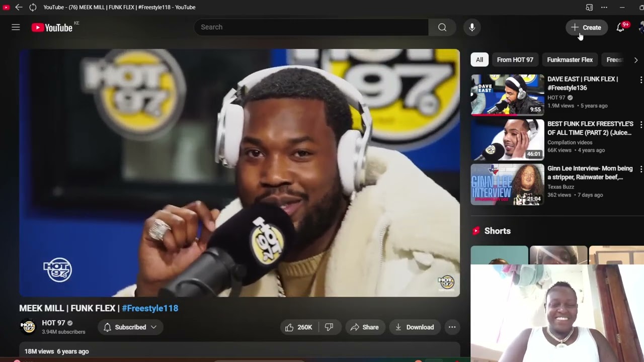This screenshot has width=644, height=362.
Task: Open the first Shorts thumbnail
Action: (x=499, y=255)
